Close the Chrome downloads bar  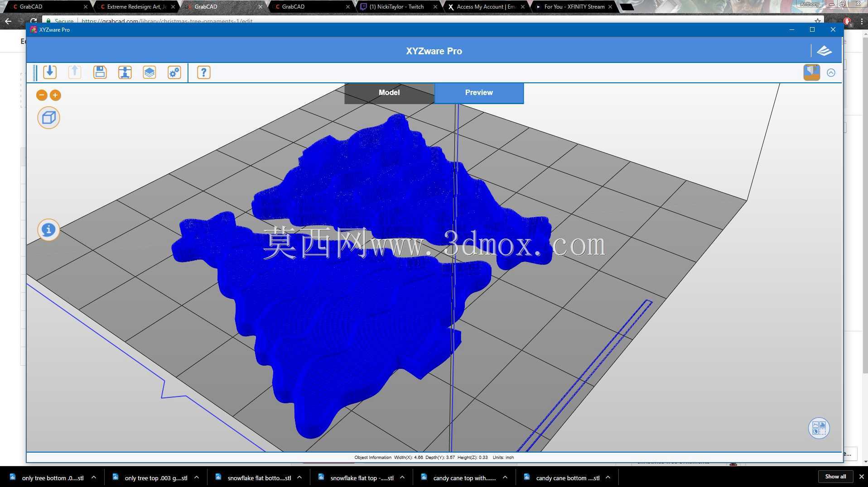coord(861,477)
